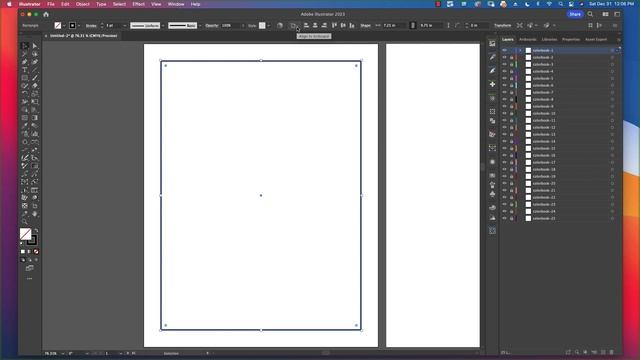This screenshot has width=640, height=360.
Task: Unlock layer colorbook-10 lock icon
Action: (x=511, y=113)
